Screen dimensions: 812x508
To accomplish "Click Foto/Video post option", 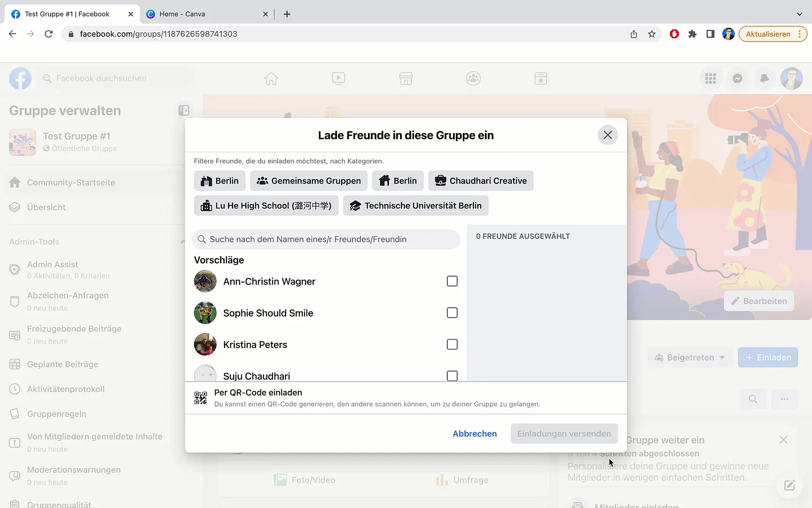I will 304,480.
